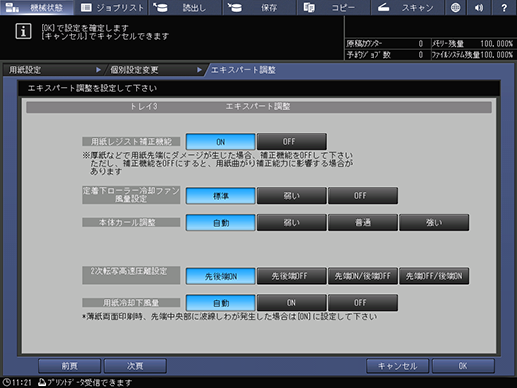Viewport: 517px width, 388px height.
Task: Click the 用紙レジスト補正機能 label
Action: 131,142
